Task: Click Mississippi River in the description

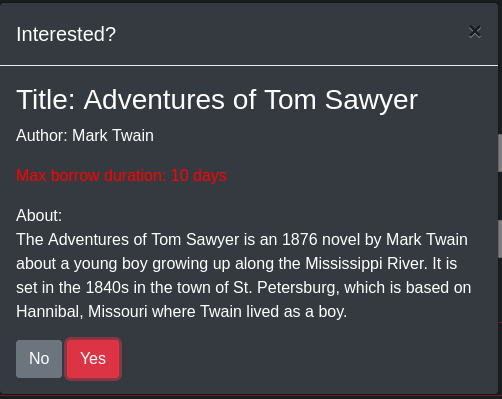Action: click(x=366, y=263)
